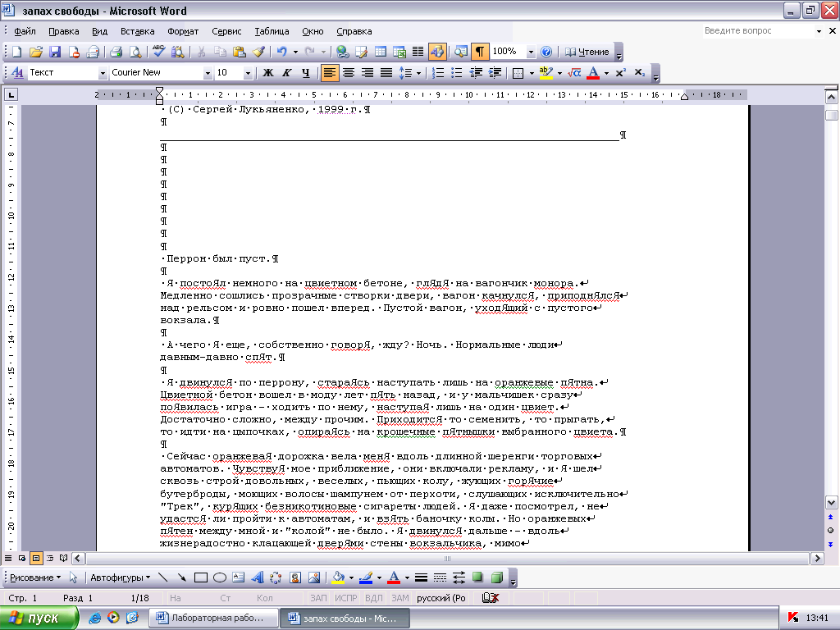Increase the paragraph indent
840x630 pixels.
(495, 73)
